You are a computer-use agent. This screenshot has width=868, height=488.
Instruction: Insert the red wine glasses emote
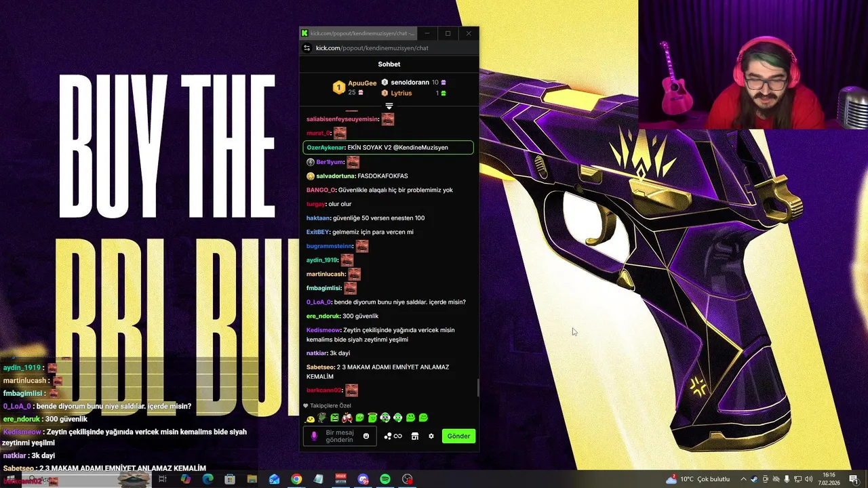[x=347, y=418]
